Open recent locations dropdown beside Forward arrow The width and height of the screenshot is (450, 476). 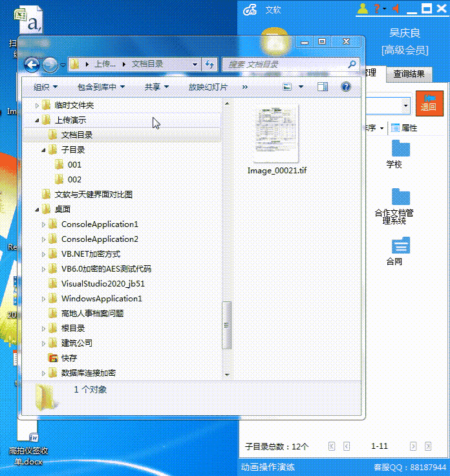point(63,65)
